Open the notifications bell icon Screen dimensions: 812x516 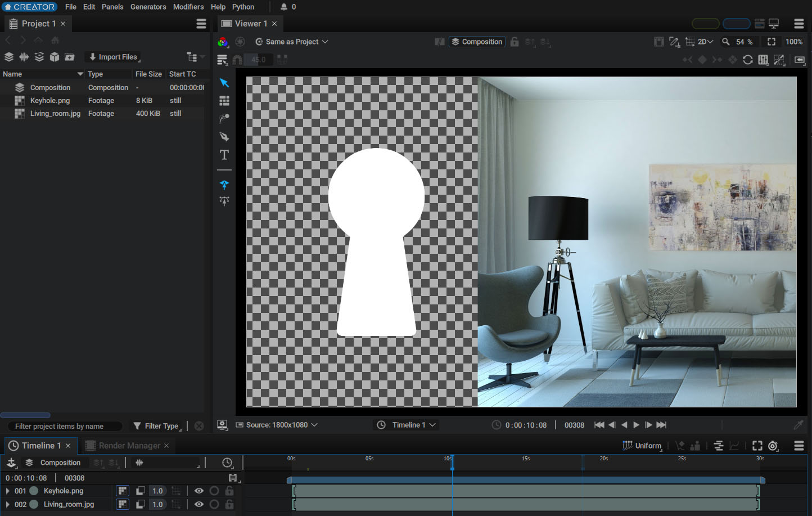pyautogui.click(x=284, y=7)
